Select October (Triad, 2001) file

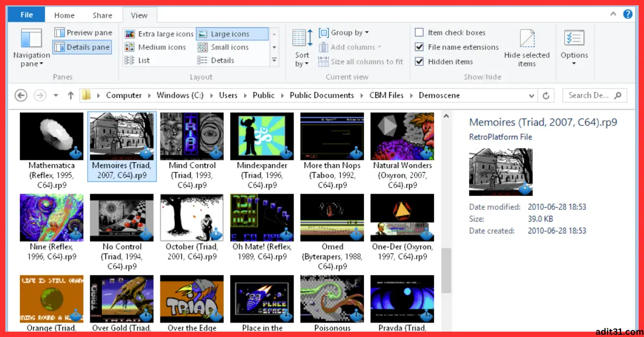pos(192,228)
